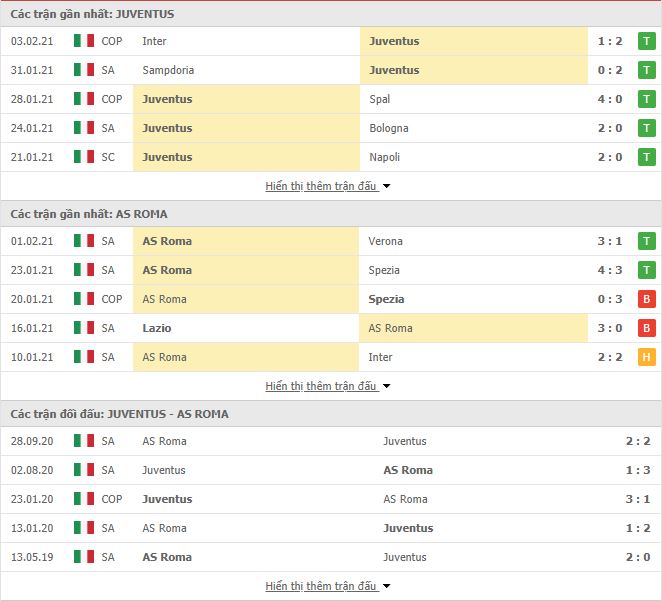Click the green T badge for Spal match
The width and height of the screenshot is (662, 601).
pyautogui.click(x=646, y=99)
